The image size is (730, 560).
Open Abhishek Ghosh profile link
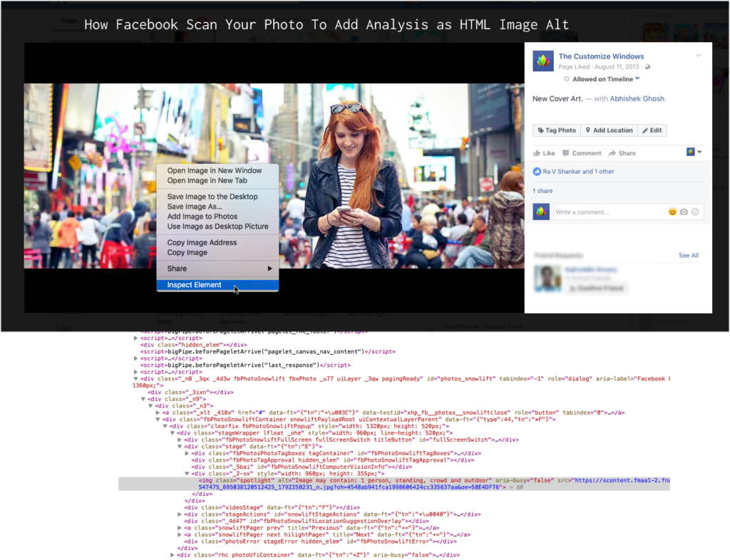[637, 99]
